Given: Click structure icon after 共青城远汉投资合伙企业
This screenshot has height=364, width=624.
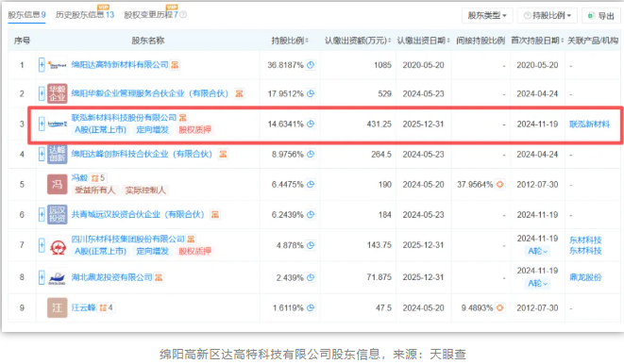Looking at the screenshot, I should (x=215, y=215).
